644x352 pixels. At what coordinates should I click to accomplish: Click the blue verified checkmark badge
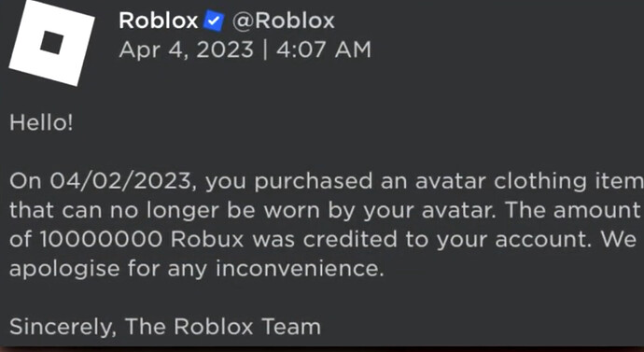coord(214,21)
